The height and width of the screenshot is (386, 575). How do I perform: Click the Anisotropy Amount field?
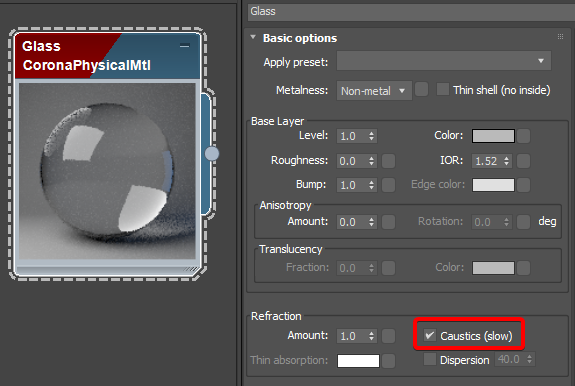tap(352, 222)
